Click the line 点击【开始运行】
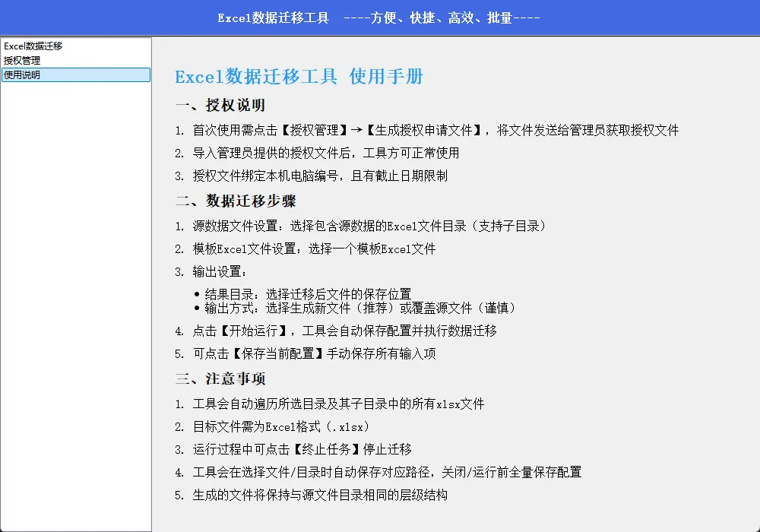This screenshot has width=760, height=532. click(x=336, y=331)
